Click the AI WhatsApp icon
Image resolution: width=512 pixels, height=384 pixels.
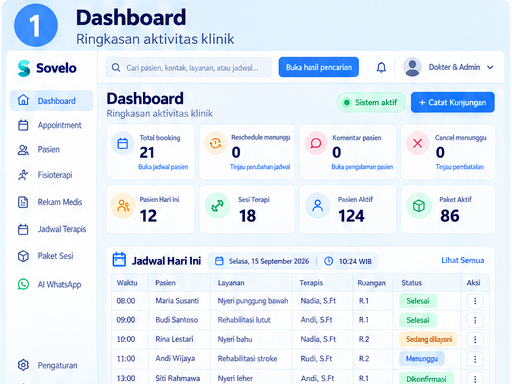point(23,284)
